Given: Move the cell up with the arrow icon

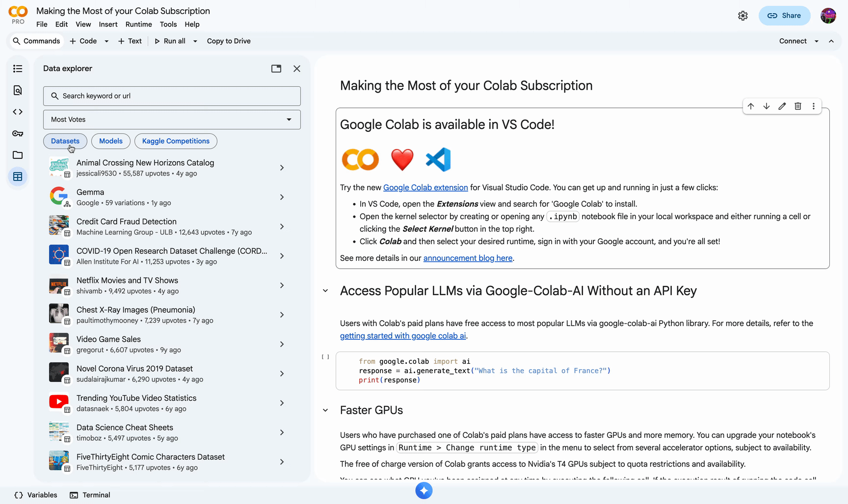Looking at the screenshot, I should click(751, 106).
